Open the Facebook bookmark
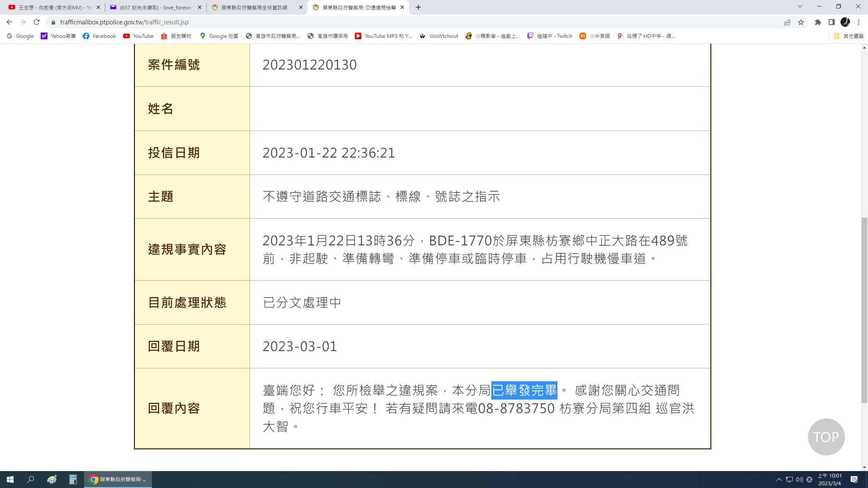 point(99,36)
